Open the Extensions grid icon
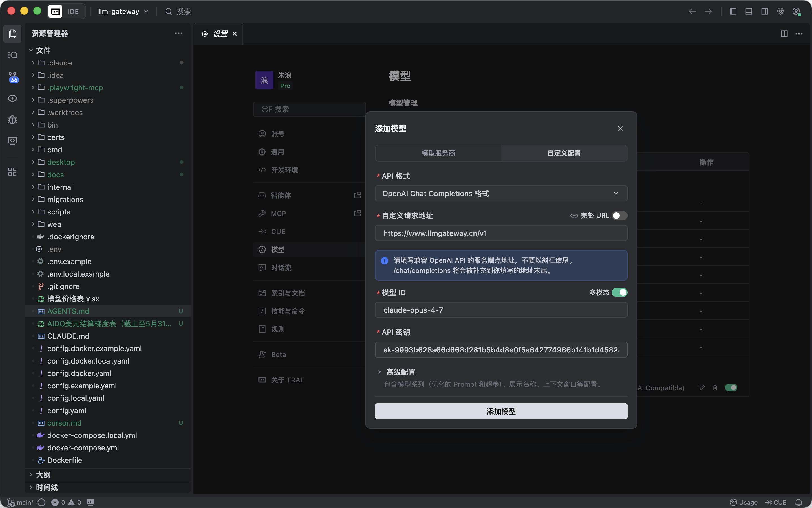The image size is (812, 508). (x=12, y=172)
